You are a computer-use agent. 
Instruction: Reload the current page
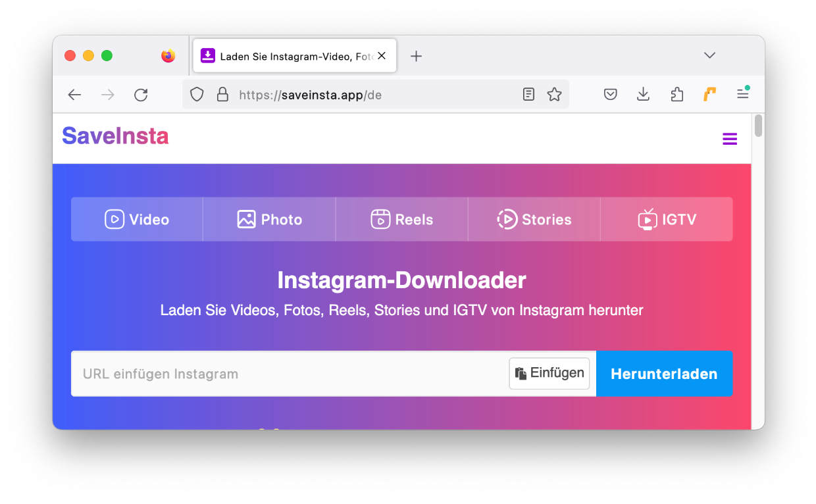141,95
